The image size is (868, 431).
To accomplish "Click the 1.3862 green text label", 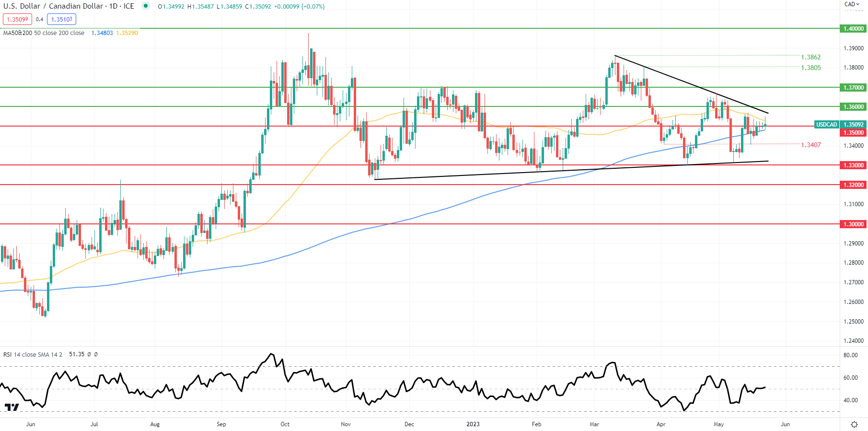I will coord(811,57).
